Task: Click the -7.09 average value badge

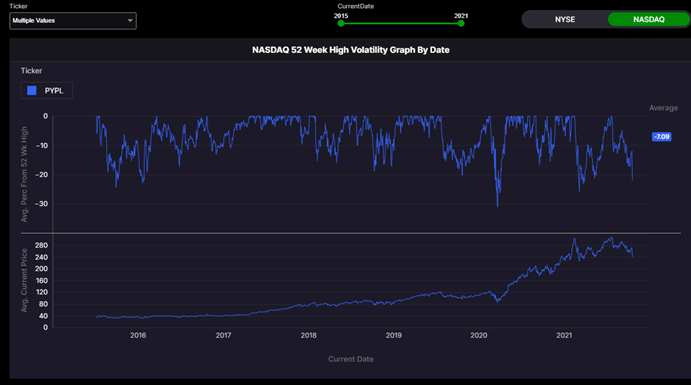Action: [661, 137]
